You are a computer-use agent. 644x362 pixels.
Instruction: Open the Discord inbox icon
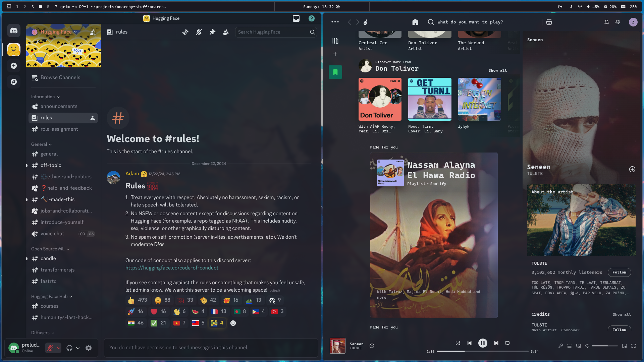[x=296, y=18]
